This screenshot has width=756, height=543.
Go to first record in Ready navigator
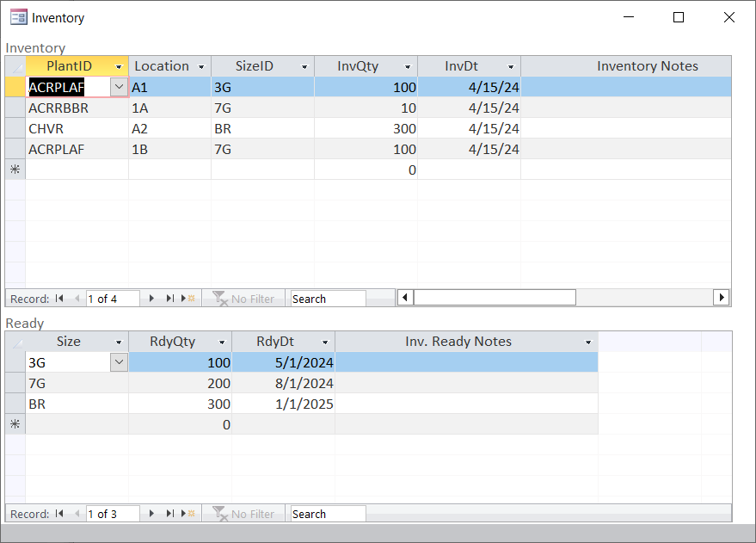59,514
